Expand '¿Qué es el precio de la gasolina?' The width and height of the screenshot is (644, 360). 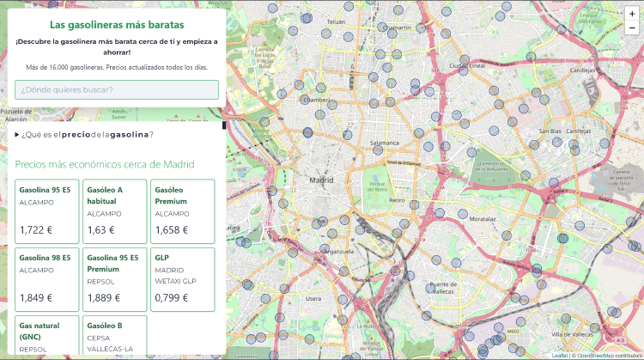point(84,134)
